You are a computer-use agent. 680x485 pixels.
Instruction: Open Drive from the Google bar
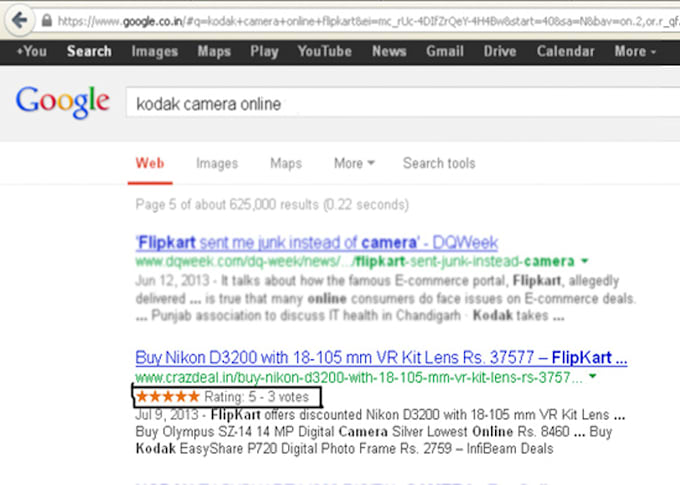click(x=500, y=51)
